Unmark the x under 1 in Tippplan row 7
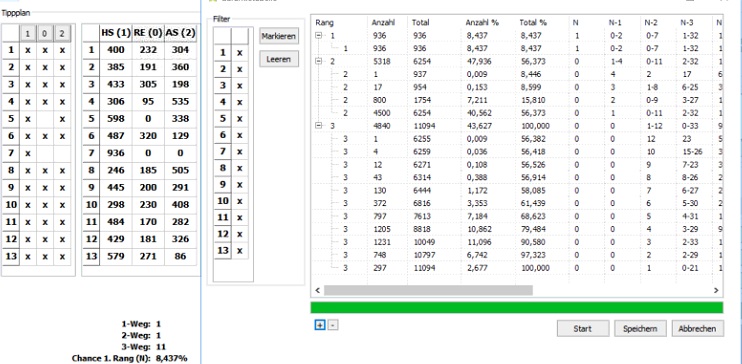This screenshot has width=742, height=364. (28, 153)
